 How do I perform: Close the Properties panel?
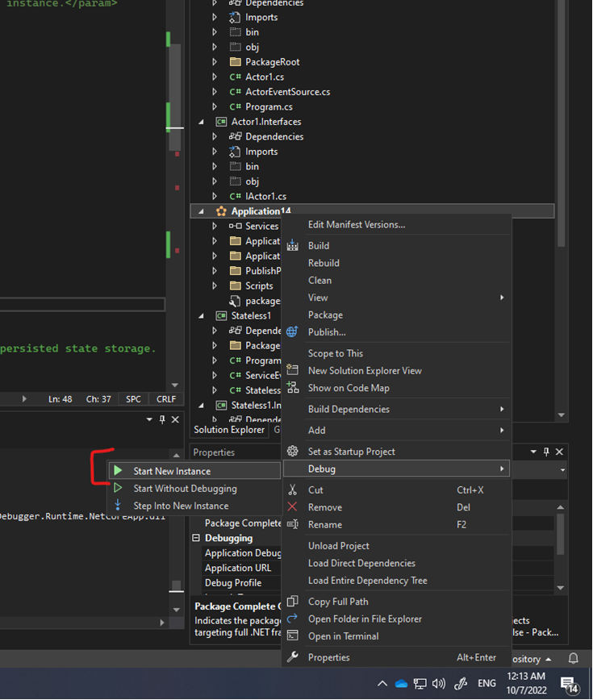point(559,452)
